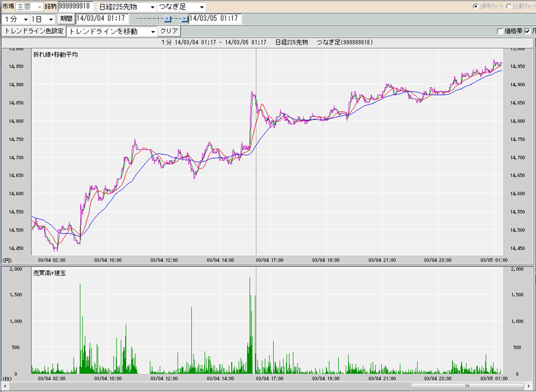The height and width of the screenshot is (392, 536).
Task: Click 1,000 on the right volume axis
Action: [x=517, y=321]
